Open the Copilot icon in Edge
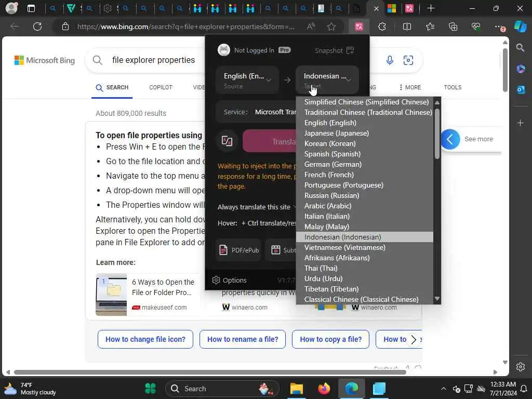532x399 pixels. pyautogui.click(x=520, y=26)
